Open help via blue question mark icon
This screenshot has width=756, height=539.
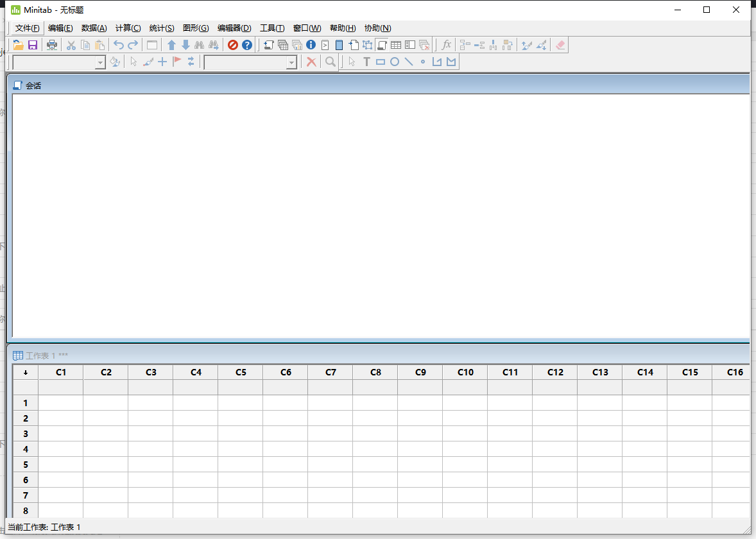click(x=247, y=45)
